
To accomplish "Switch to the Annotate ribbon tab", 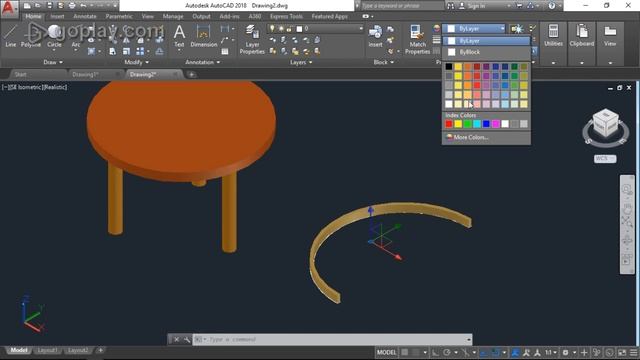I will [x=85, y=17].
